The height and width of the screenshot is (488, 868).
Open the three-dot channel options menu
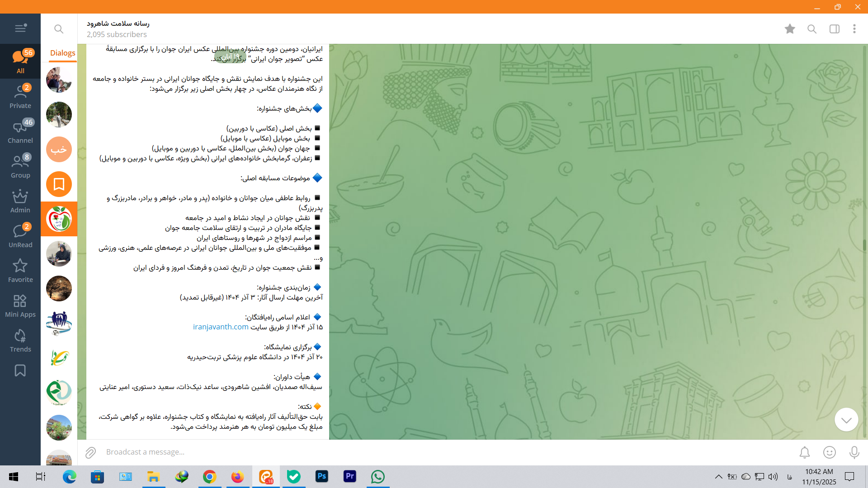tap(854, 29)
